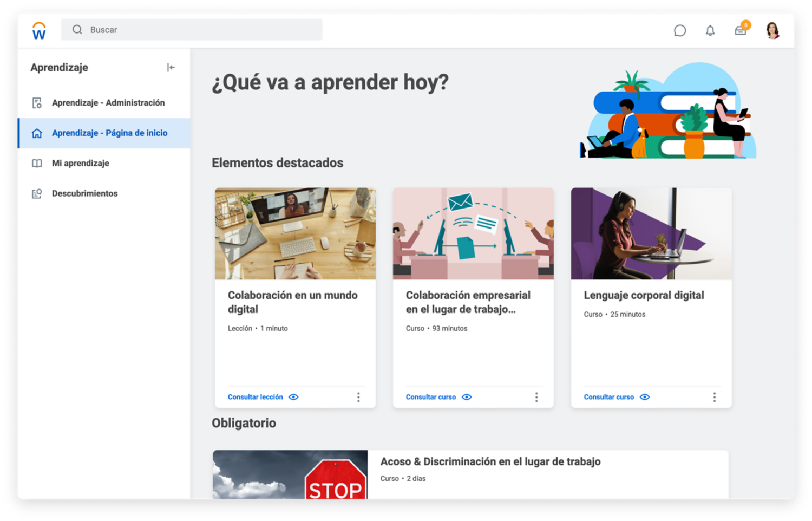This screenshot has height=521, width=812.
Task: Open the user profile avatar
Action: coord(772,30)
